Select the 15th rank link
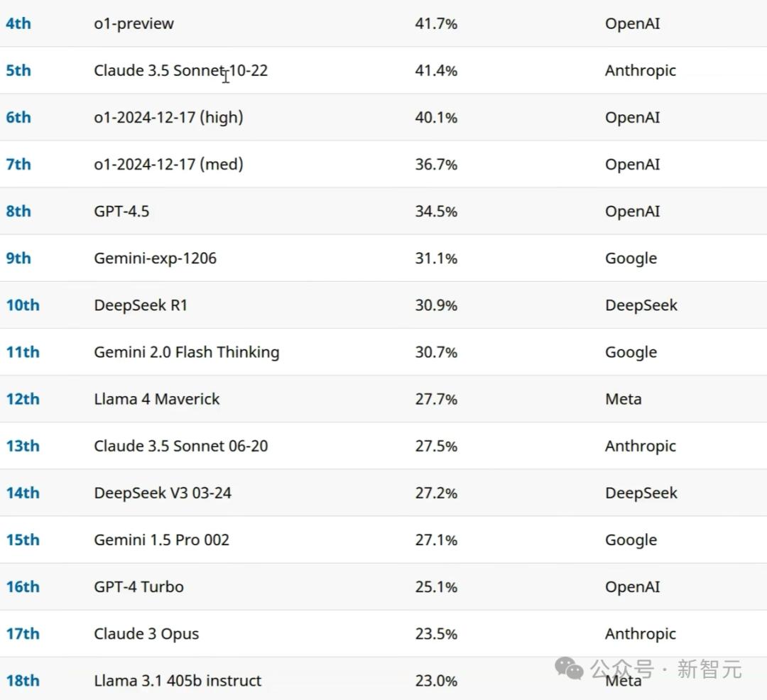Screen dimensions: 767x700 (x=23, y=540)
